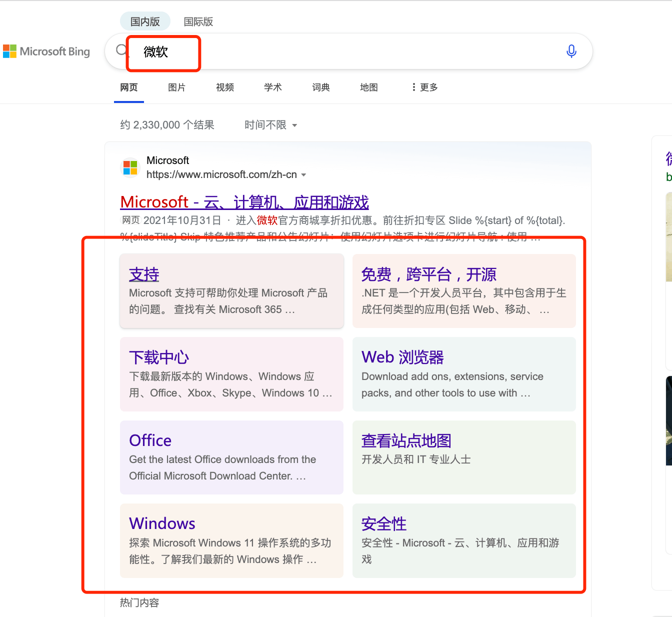Open the Windows sitelink card

point(231,540)
